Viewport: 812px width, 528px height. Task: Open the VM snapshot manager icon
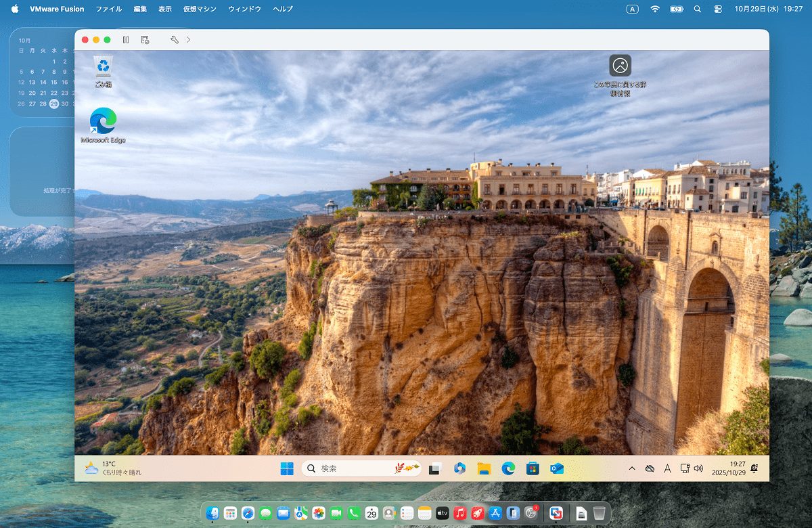(145, 40)
